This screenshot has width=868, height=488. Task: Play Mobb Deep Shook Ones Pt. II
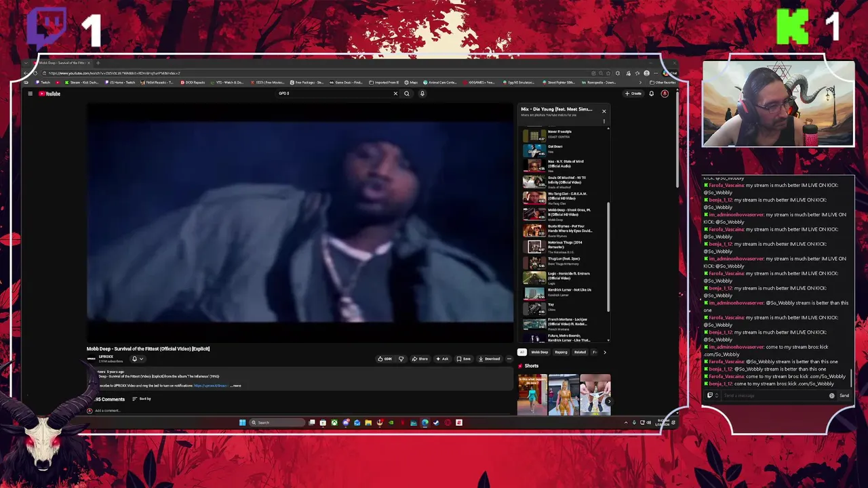pos(563,214)
